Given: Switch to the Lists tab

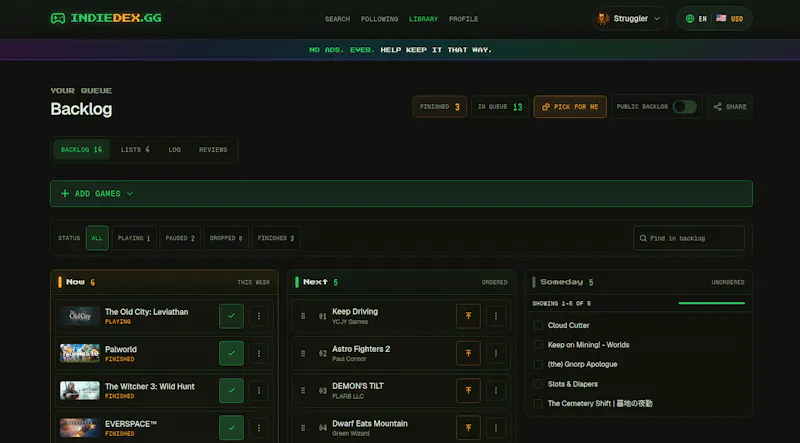Looking at the screenshot, I should coord(135,150).
